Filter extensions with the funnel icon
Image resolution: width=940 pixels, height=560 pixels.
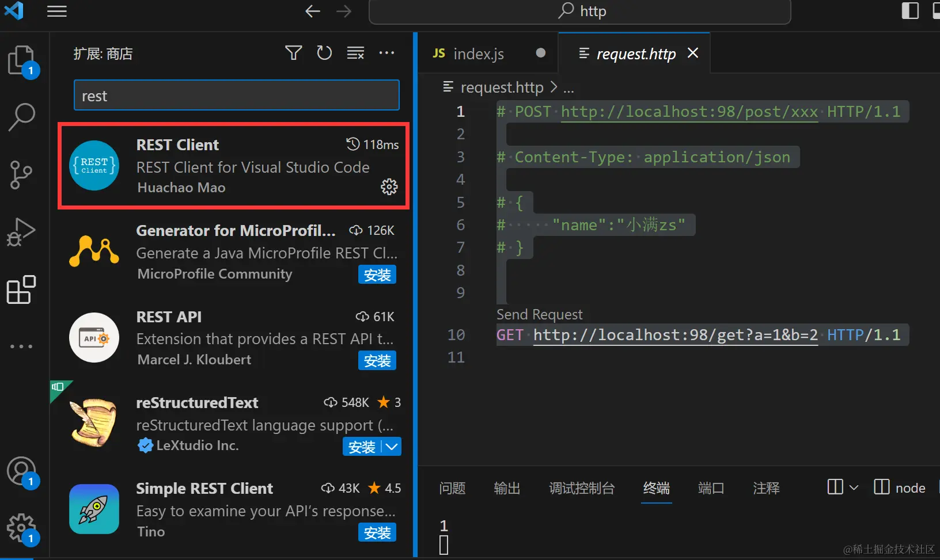click(294, 53)
